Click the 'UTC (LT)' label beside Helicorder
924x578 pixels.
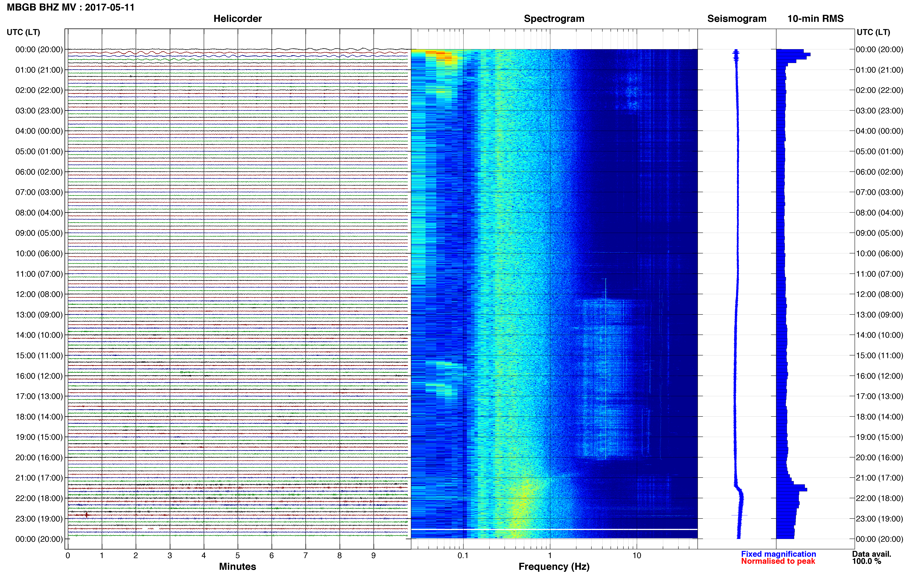click(x=23, y=32)
